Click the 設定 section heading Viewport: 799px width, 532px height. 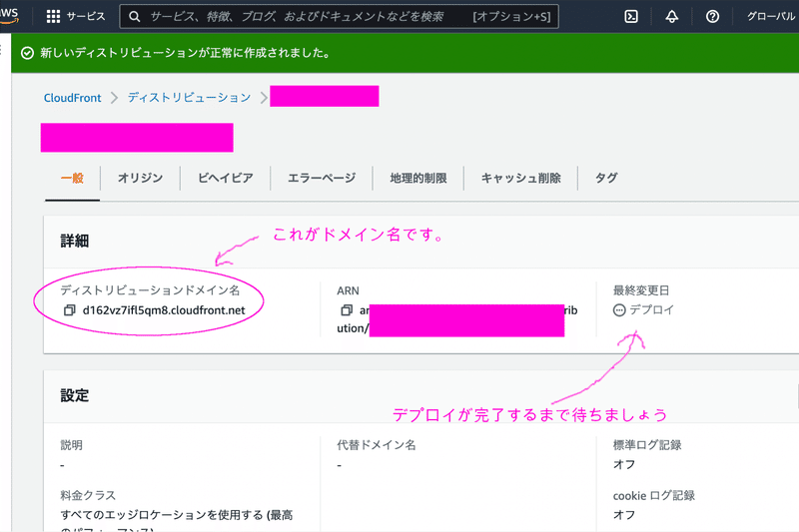(74, 395)
